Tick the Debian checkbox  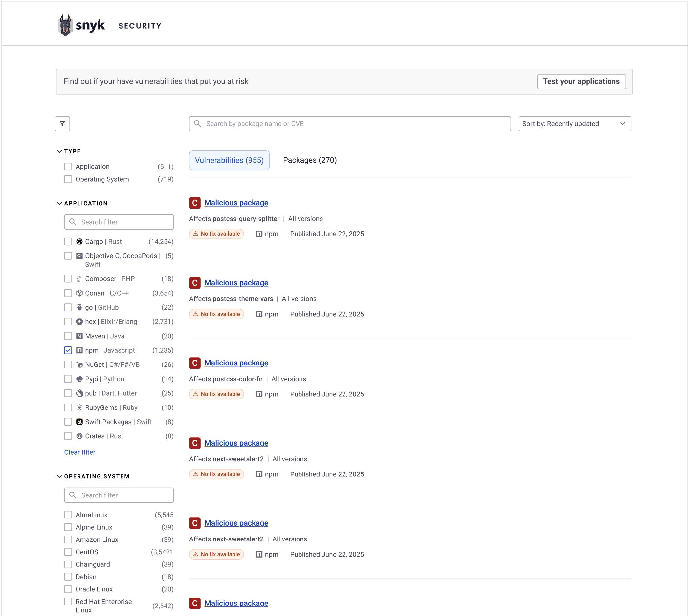tap(68, 577)
